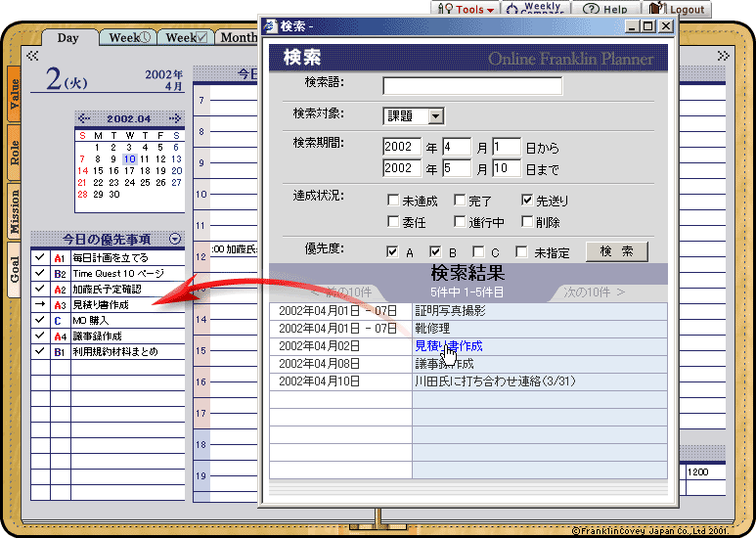Check the 削除 checkbox
Viewport: 756px width, 538px height.
527,221
